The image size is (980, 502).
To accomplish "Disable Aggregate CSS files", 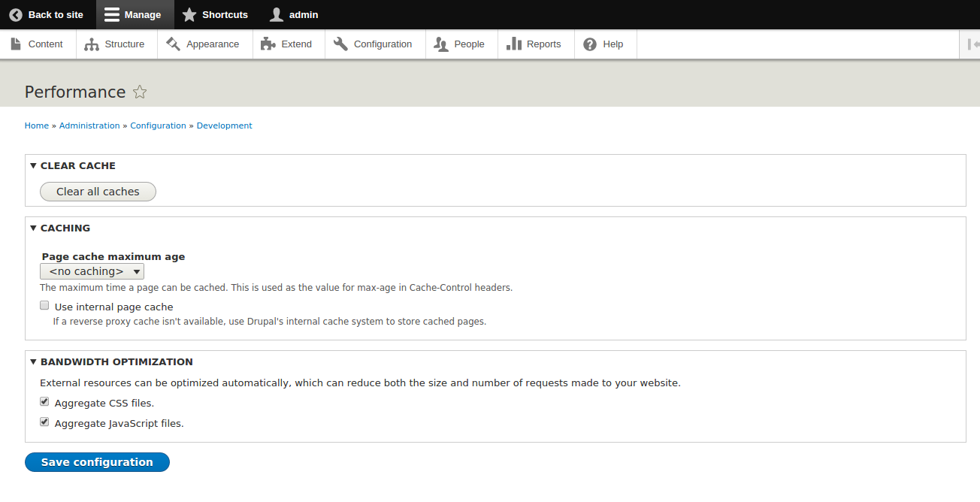I will [x=44, y=401].
